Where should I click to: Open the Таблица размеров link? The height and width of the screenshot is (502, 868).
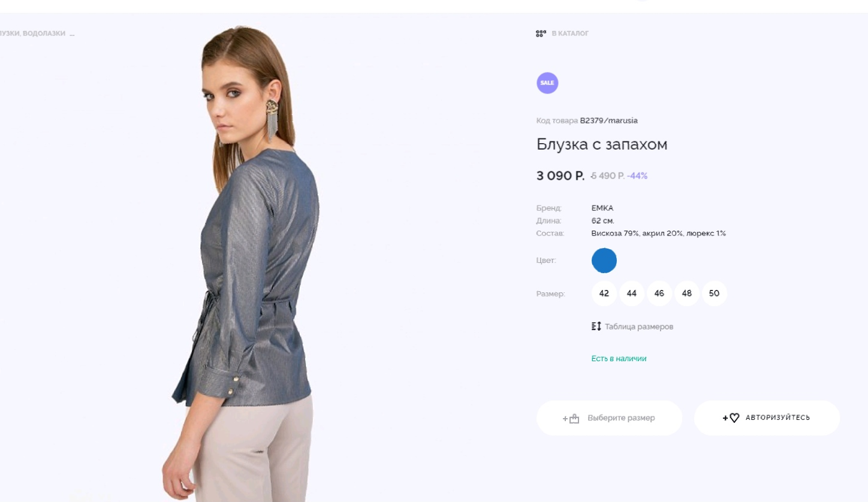click(639, 326)
